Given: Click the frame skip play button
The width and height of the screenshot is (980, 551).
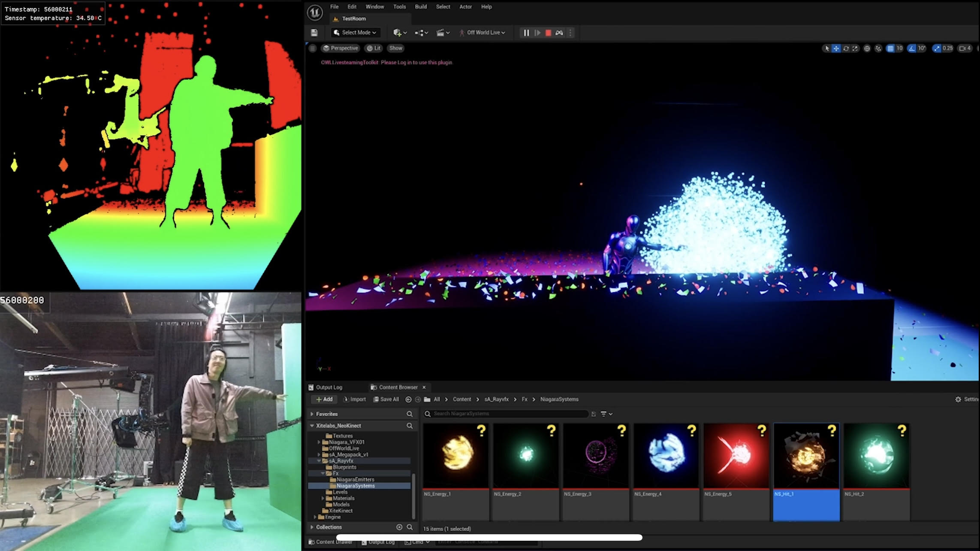Looking at the screenshot, I should point(537,33).
